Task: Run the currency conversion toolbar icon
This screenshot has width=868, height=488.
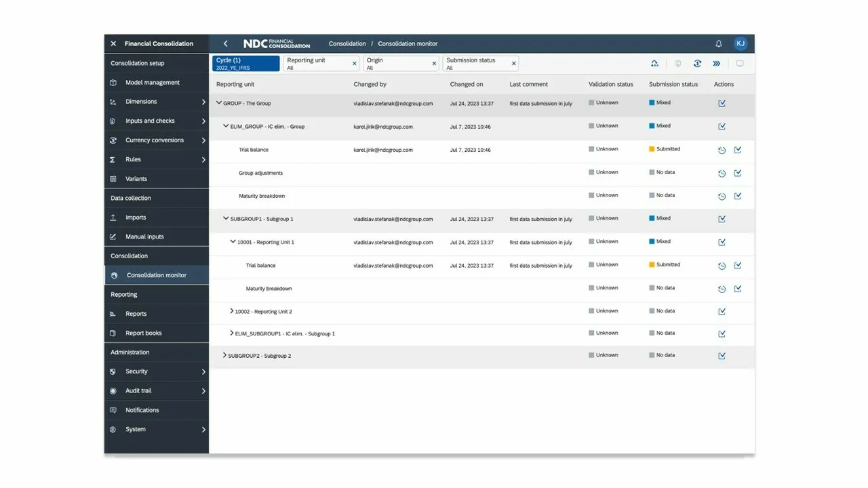Action: pyautogui.click(x=697, y=63)
